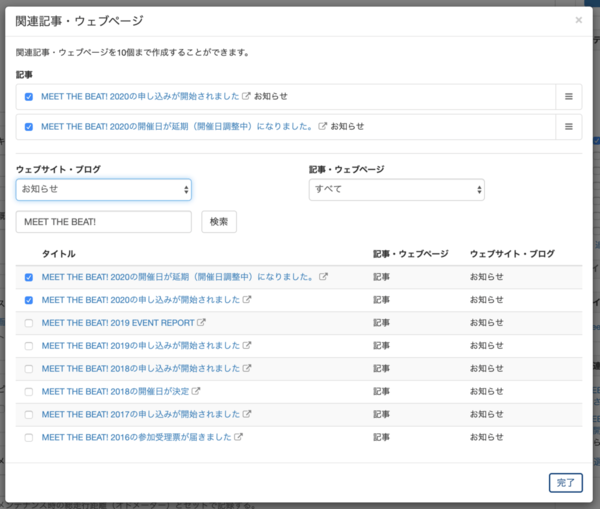This screenshot has height=509, width=600.
Task: Uncheck selected article 2020の開催日が延期
Action: pos(29,127)
